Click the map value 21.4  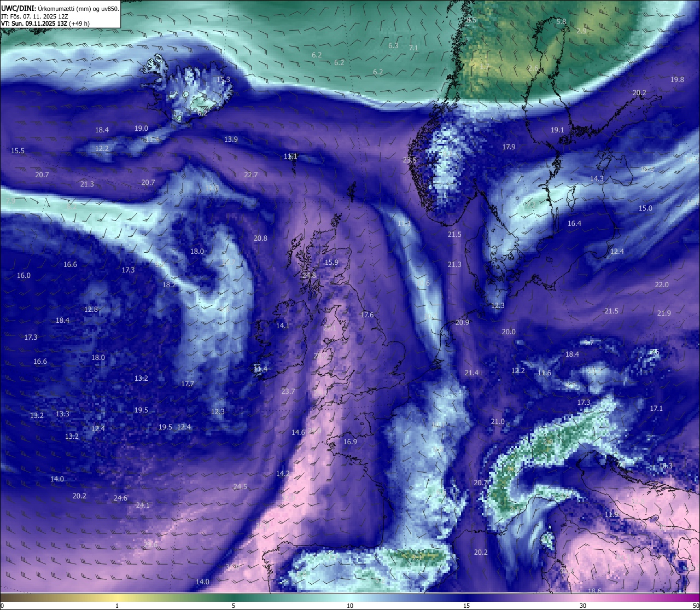click(471, 373)
